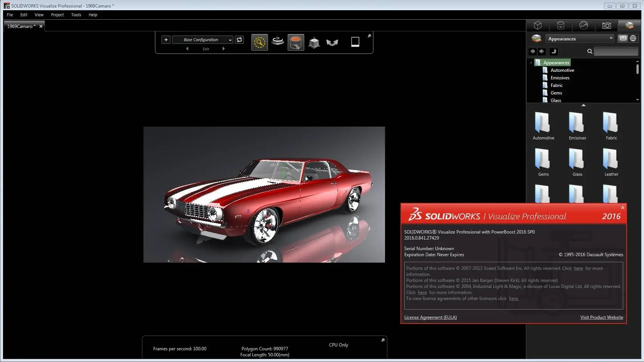The width and height of the screenshot is (644, 362).
Task: Open the Appearances library type dropdown
Action: (x=580, y=39)
